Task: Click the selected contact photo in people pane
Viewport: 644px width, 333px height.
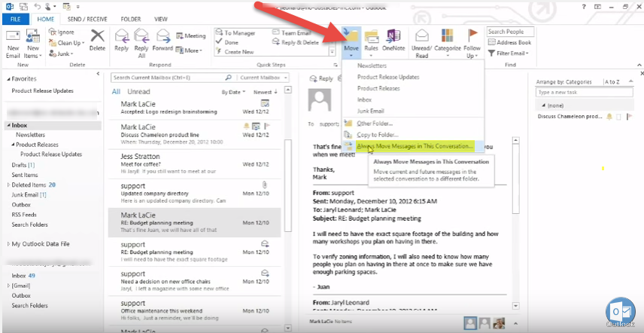Action: tap(470, 322)
